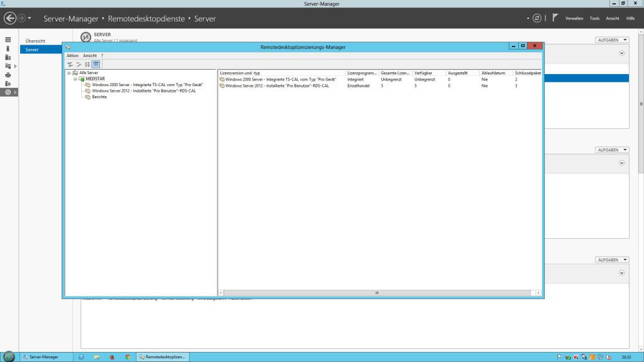
Task: Click the MEDISTAR server icon
Action: [x=81, y=79]
